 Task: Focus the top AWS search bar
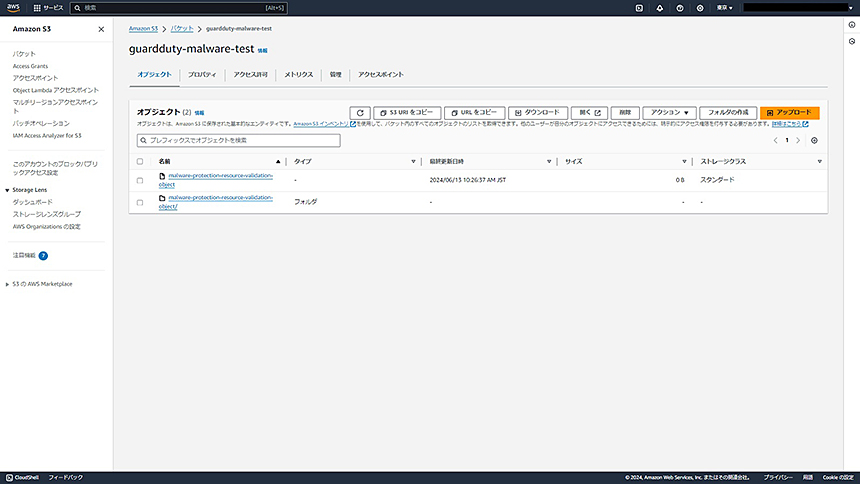pos(179,8)
